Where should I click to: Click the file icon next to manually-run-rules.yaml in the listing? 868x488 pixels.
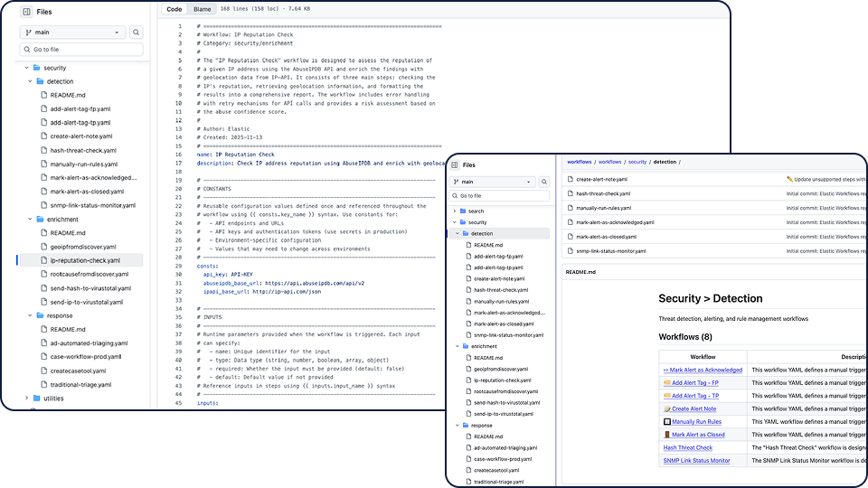pos(571,208)
